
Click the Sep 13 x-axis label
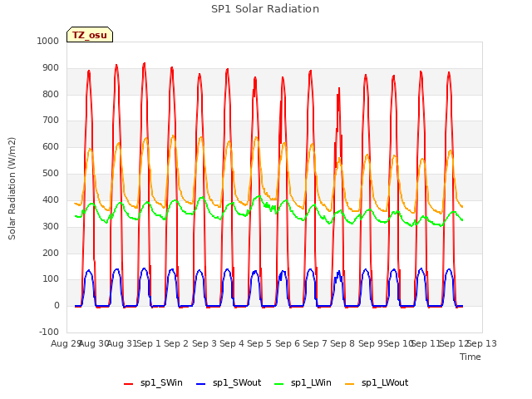tap(482, 343)
